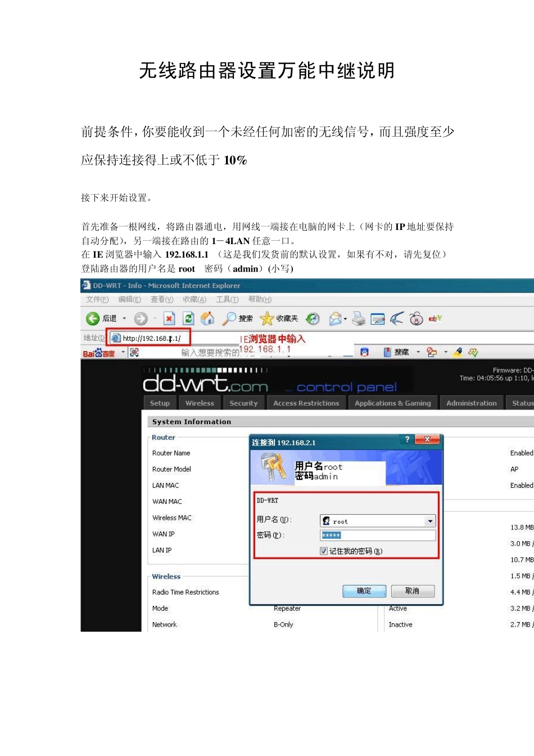534x756 pixels.
Task: Open the 编辑(E) menu
Action: [x=130, y=300]
